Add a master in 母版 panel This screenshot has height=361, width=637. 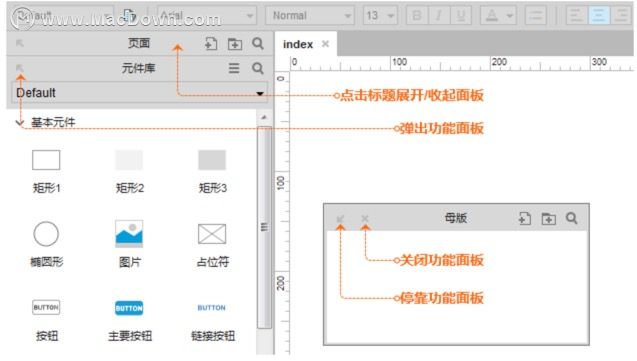pos(525,218)
